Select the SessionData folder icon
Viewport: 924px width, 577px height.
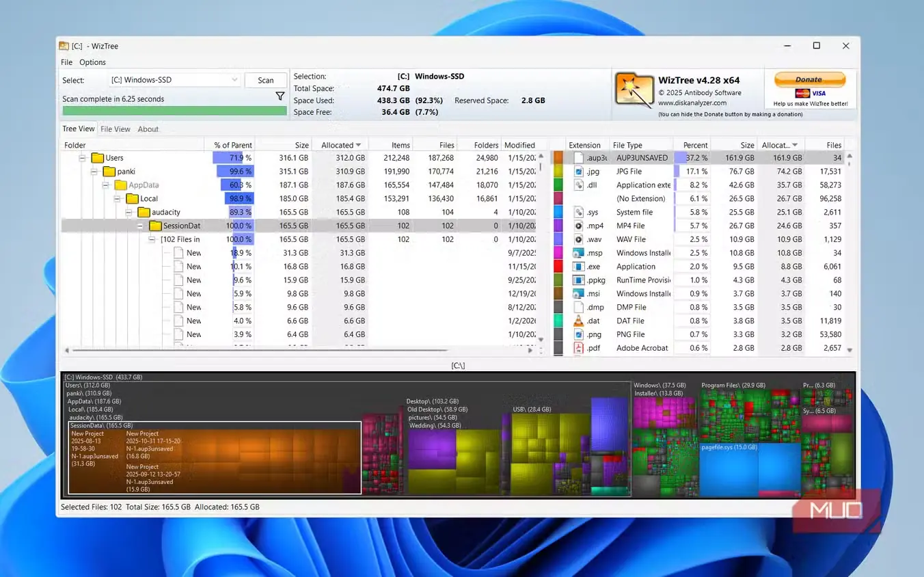tap(155, 226)
